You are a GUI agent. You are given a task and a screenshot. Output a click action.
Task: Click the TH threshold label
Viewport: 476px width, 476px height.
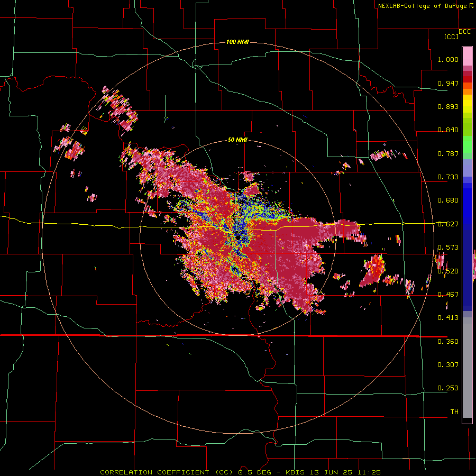[454, 412]
